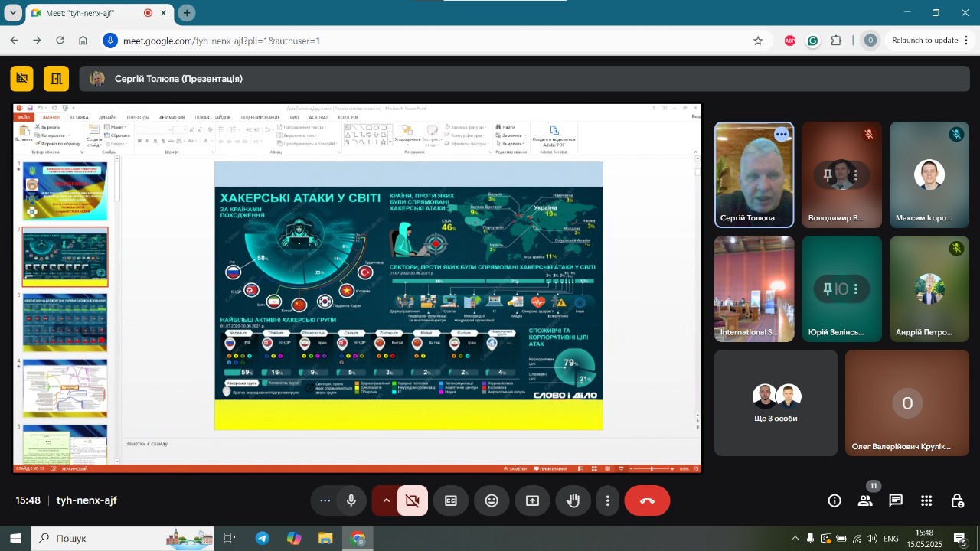Open the in-call chat panel
Viewport: 980px width, 551px height.
click(x=896, y=500)
